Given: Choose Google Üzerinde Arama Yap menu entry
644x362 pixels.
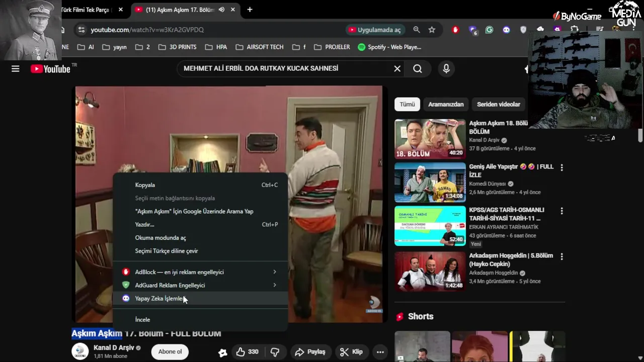Looking at the screenshot, I should (x=200, y=211).
